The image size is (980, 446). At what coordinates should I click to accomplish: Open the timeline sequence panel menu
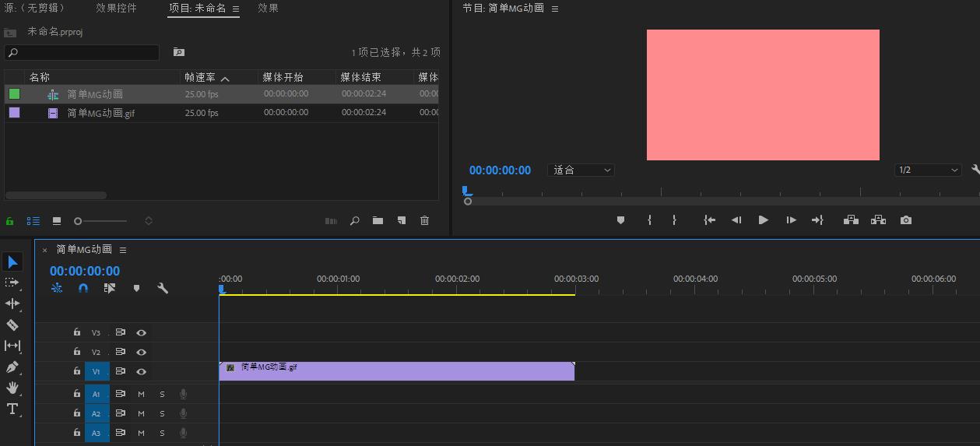(x=123, y=250)
